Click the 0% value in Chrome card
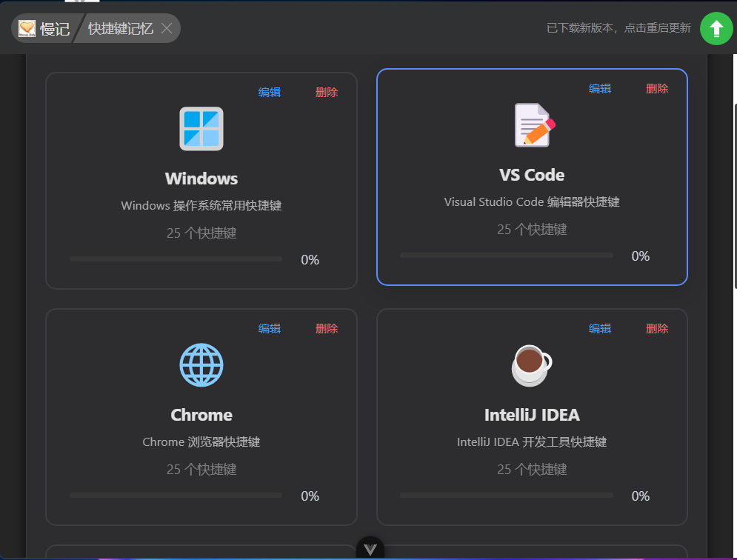Image resolution: width=737 pixels, height=560 pixels. pyautogui.click(x=310, y=496)
